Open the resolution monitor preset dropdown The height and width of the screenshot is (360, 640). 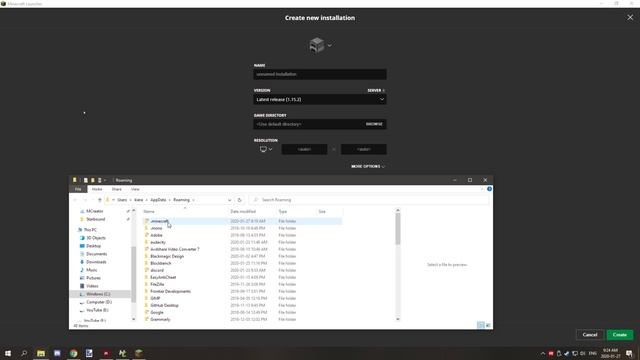[x=266, y=149]
